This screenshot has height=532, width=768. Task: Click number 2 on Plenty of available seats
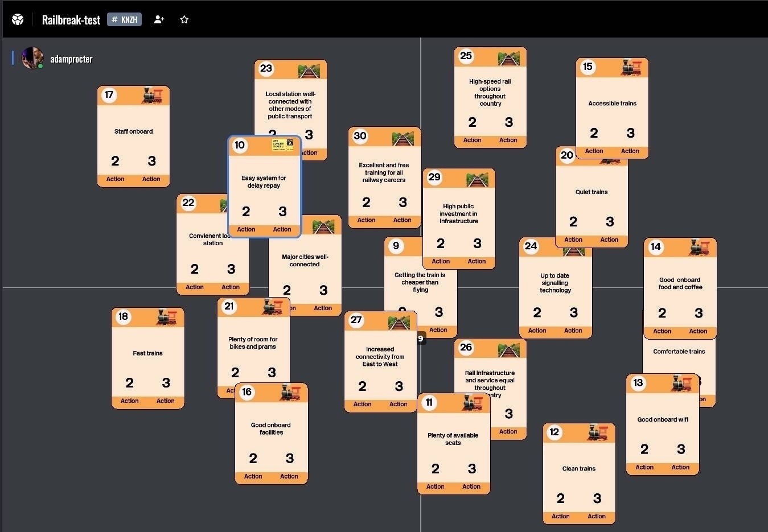435,469
